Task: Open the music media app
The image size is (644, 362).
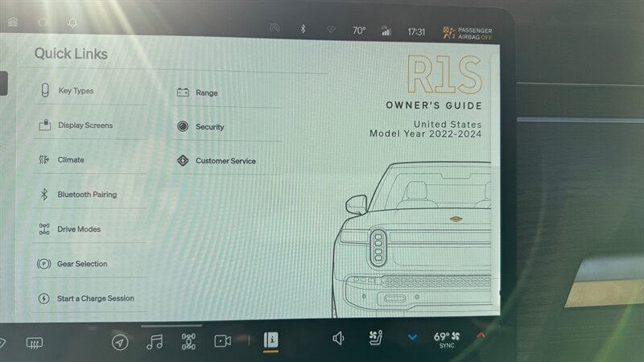Action: point(155,342)
